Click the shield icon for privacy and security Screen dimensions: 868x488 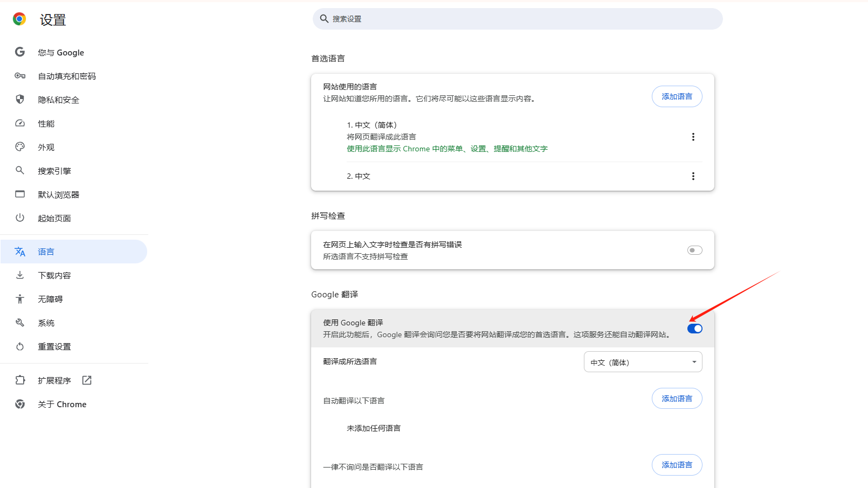click(x=20, y=99)
